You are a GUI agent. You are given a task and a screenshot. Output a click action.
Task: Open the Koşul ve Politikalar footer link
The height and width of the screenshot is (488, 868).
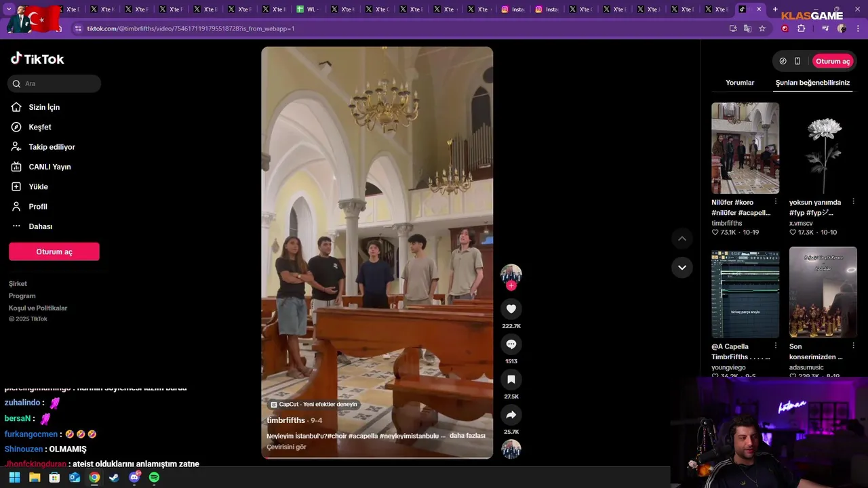(x=38, y=308)
